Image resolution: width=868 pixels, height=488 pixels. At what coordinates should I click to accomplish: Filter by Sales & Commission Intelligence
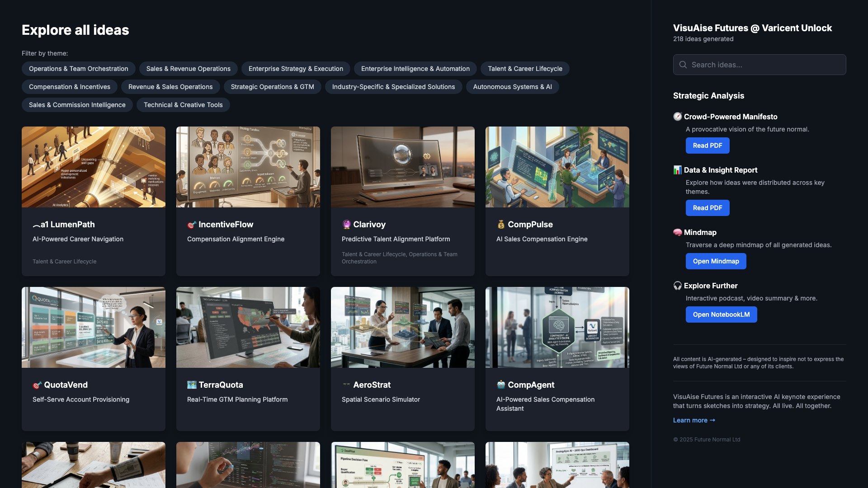click(77, 105)
